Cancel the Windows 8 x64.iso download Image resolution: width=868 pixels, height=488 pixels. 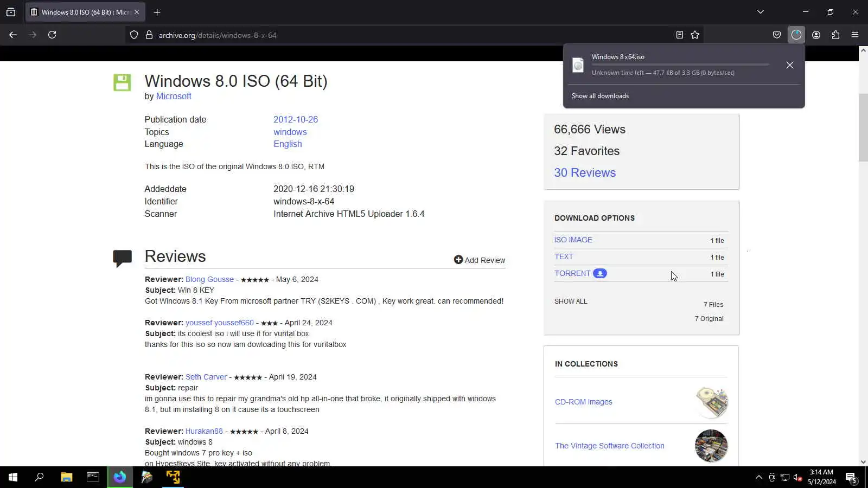tap(790, 65)
